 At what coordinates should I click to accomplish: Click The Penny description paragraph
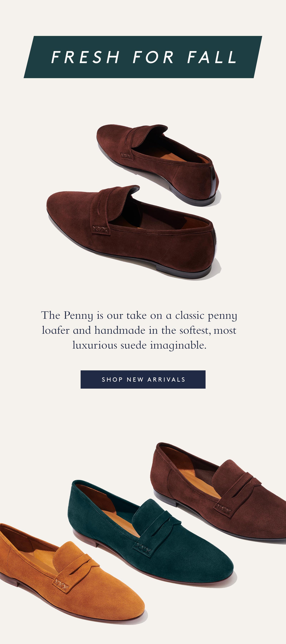point(139,330)
